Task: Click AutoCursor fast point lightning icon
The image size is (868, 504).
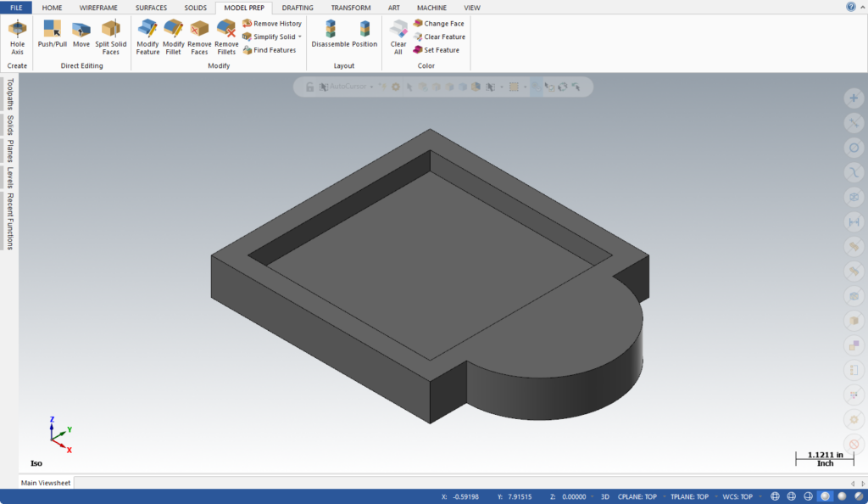Action: (382, 87)
